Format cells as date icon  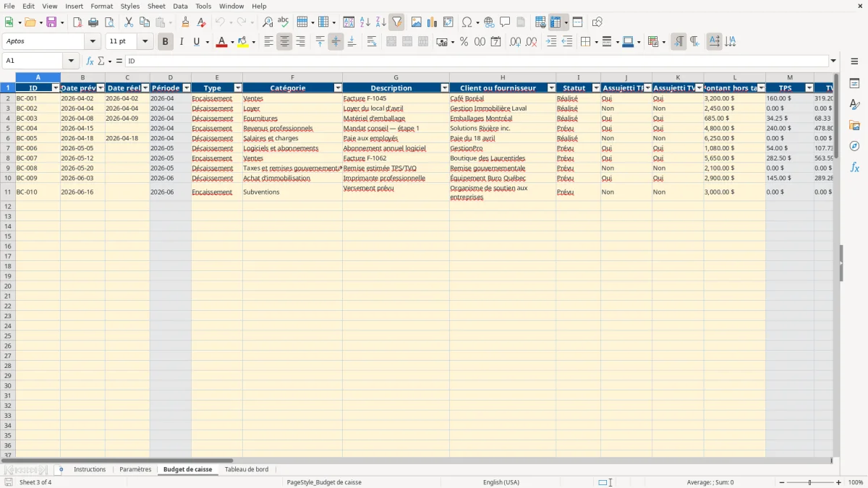coord(496,42)
